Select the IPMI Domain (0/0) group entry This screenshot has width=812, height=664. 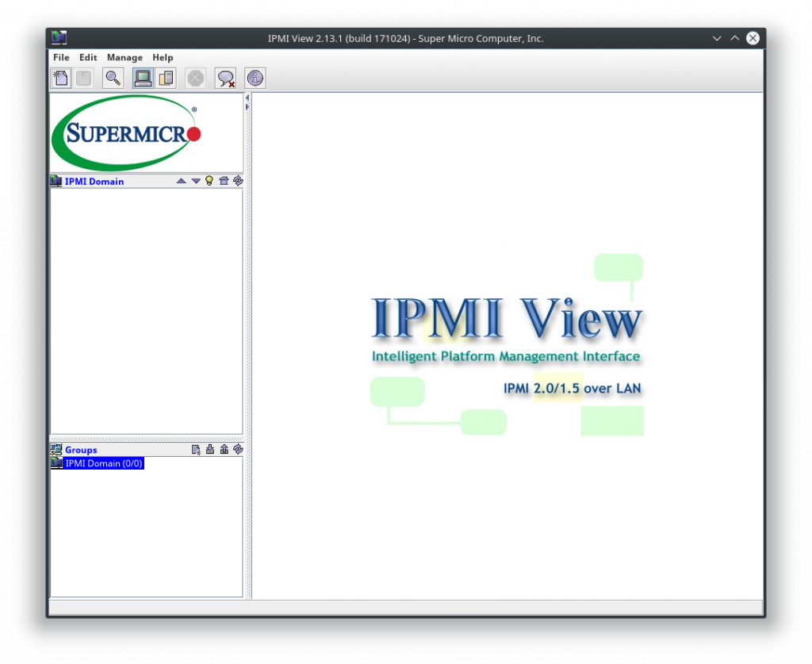pos(103,463)
